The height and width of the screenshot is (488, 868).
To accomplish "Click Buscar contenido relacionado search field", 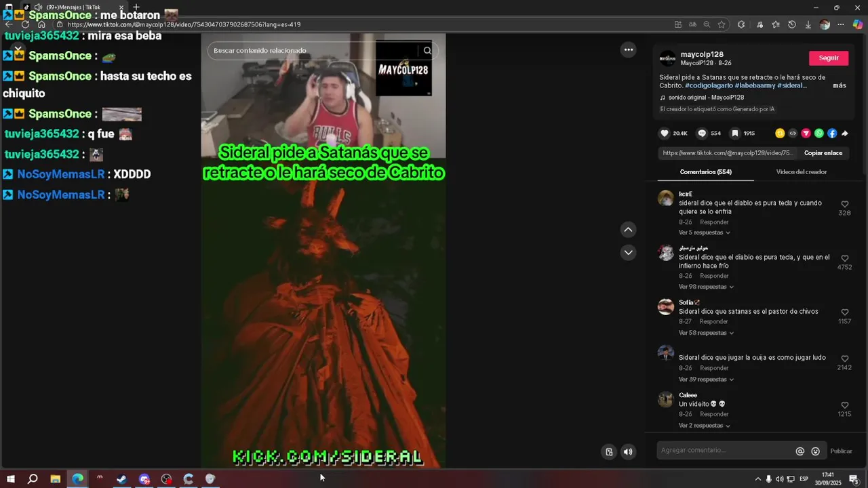I will coord(313,50).
